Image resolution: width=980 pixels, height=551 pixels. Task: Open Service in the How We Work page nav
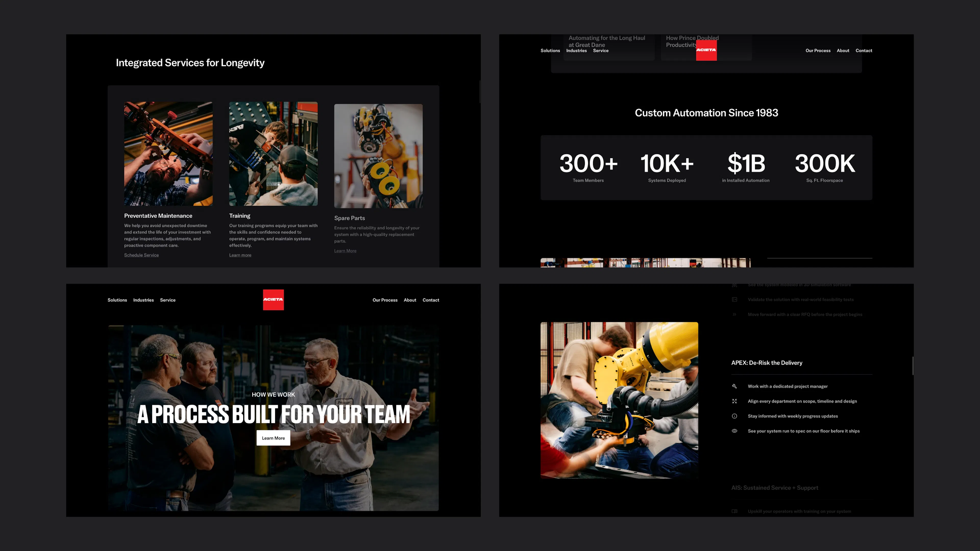168,300
